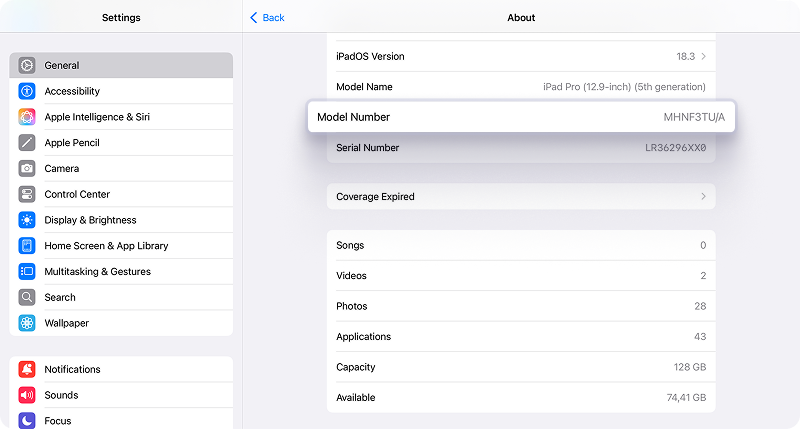Viewport: 800px width, 429px height.
Task: Select the Camera icon in sidebar
Action: tap(27, 169)
